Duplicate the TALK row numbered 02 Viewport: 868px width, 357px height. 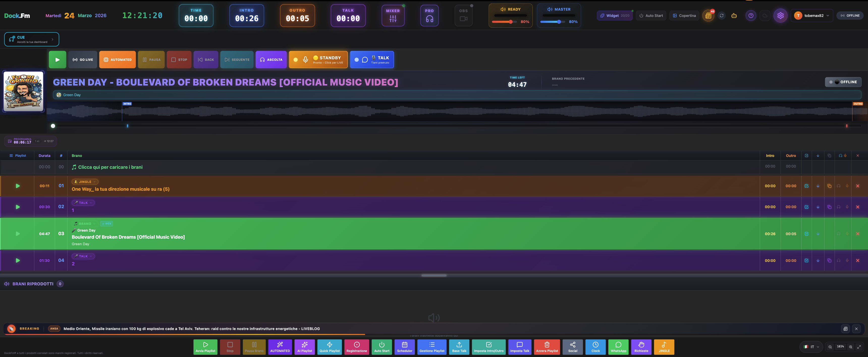[x=829, y=207]
